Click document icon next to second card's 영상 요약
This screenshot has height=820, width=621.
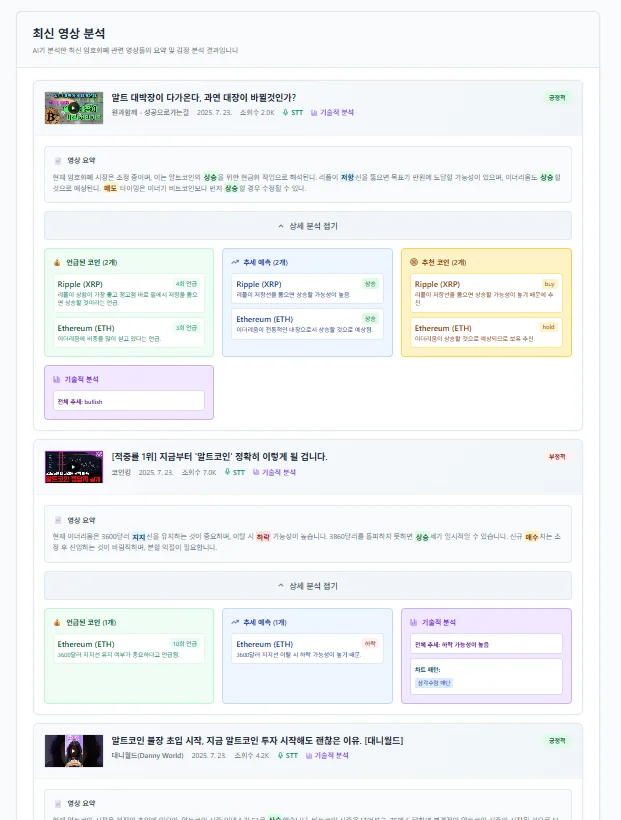(x=58, y=520)
